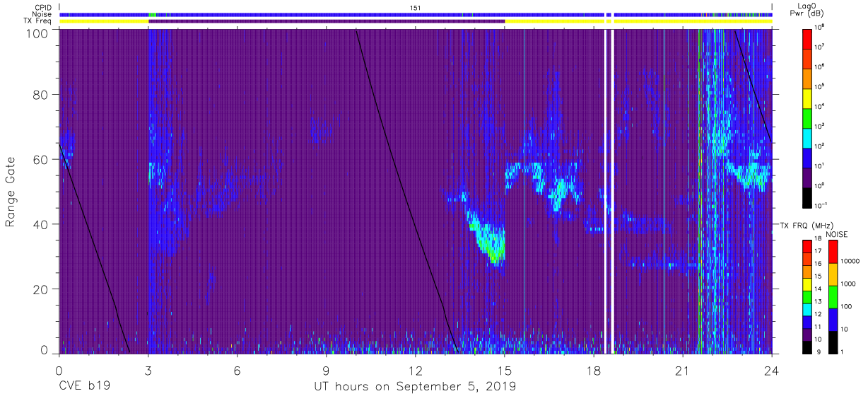Click range gate tick label 20

tap(41, 289)
